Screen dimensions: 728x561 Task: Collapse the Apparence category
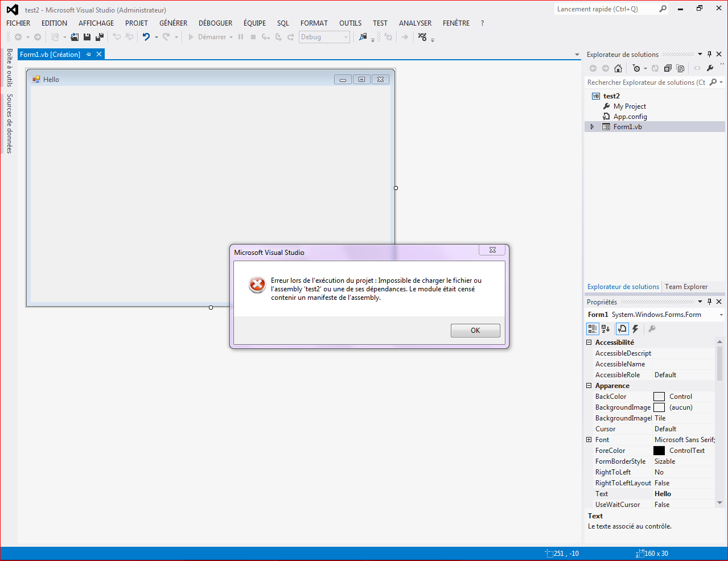[x=589, y=386]
